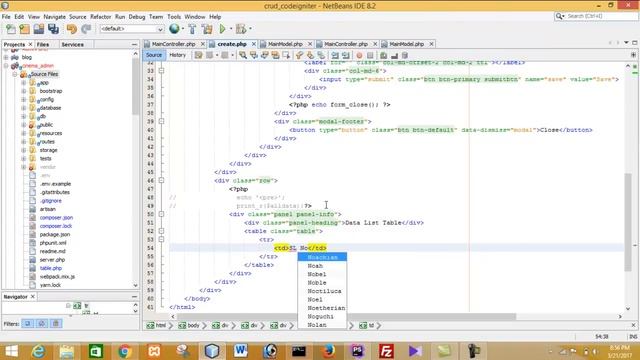This screenshot has width=640, height=360.
Task: Collapse the Source Files node
Action: 15,74
